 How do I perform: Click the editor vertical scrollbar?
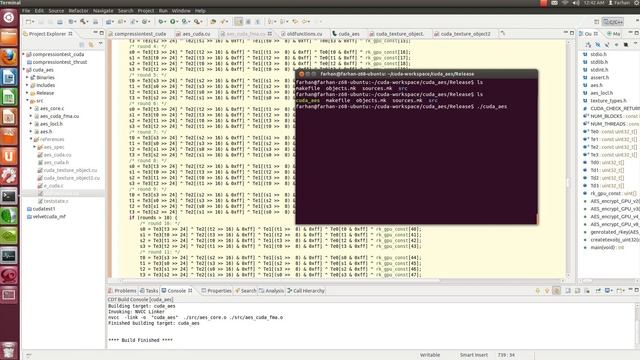[569, 159]
